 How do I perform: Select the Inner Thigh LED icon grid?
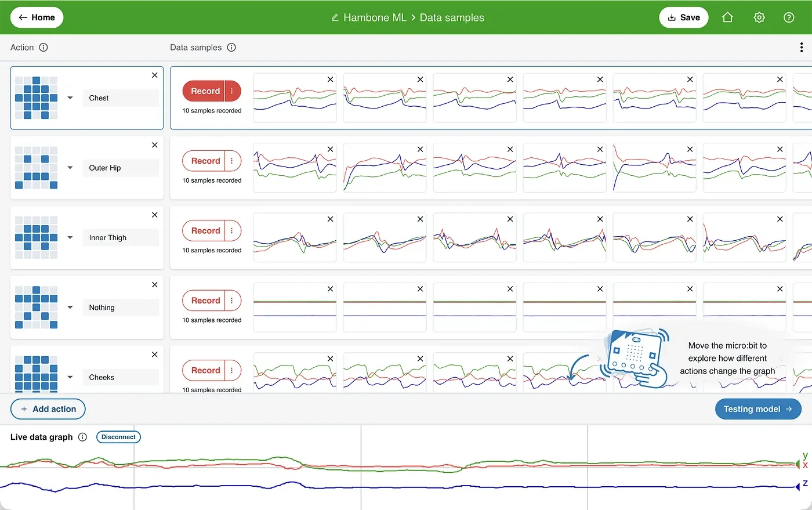coord(36,237)
